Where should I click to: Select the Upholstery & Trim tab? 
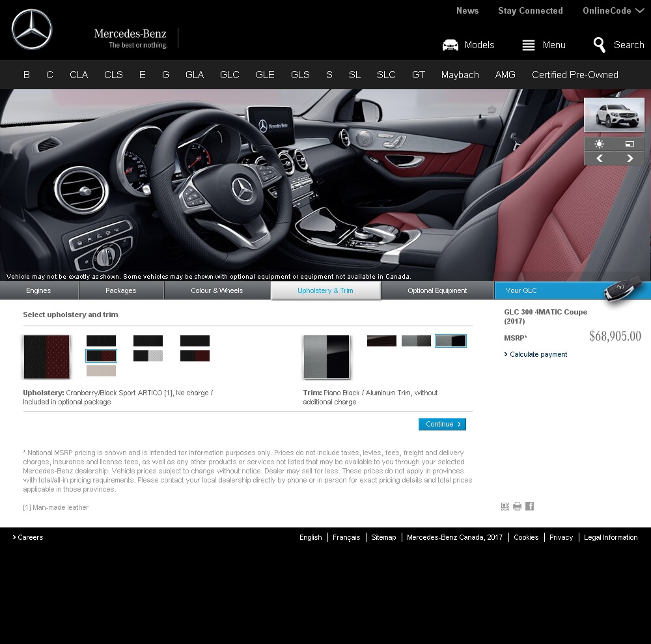point(325,290)
